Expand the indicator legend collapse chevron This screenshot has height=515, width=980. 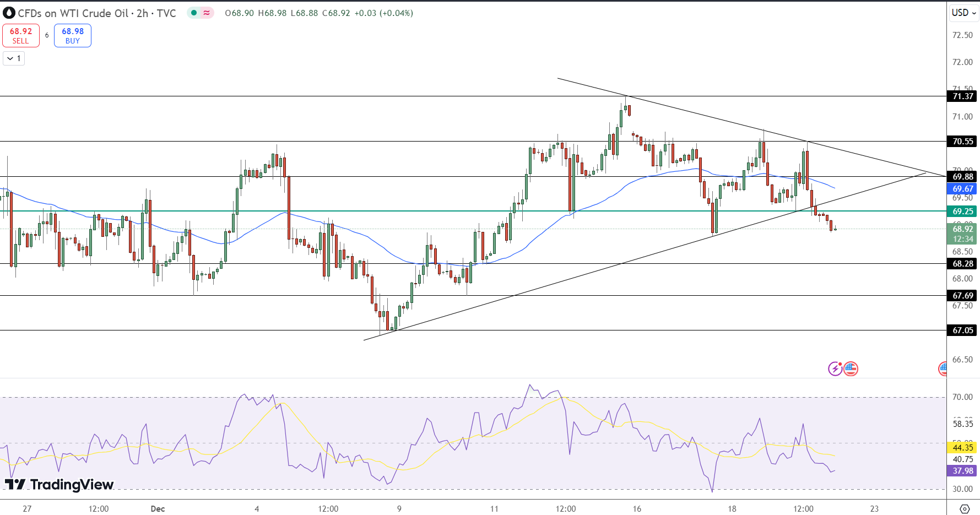click(14, 58)
